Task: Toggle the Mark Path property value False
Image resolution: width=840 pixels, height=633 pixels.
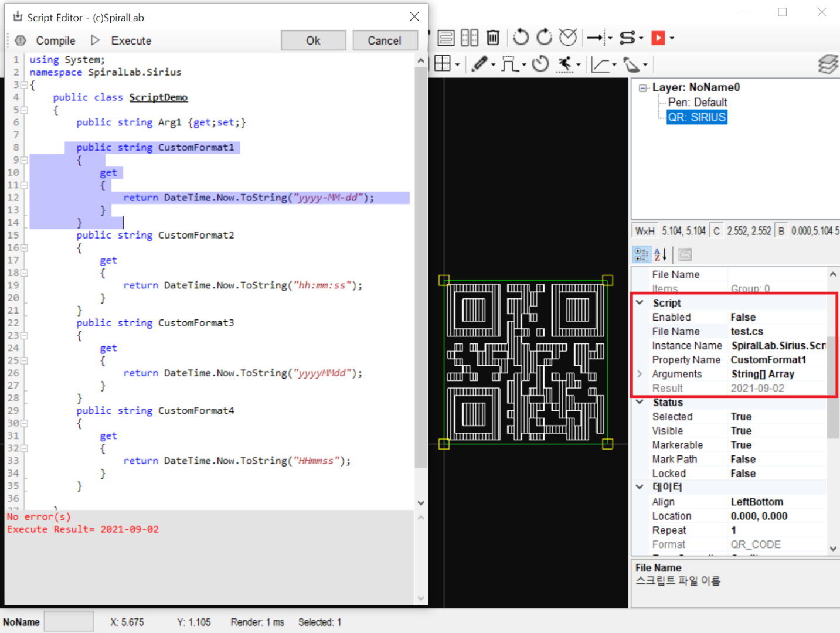Action: (743, 459)
